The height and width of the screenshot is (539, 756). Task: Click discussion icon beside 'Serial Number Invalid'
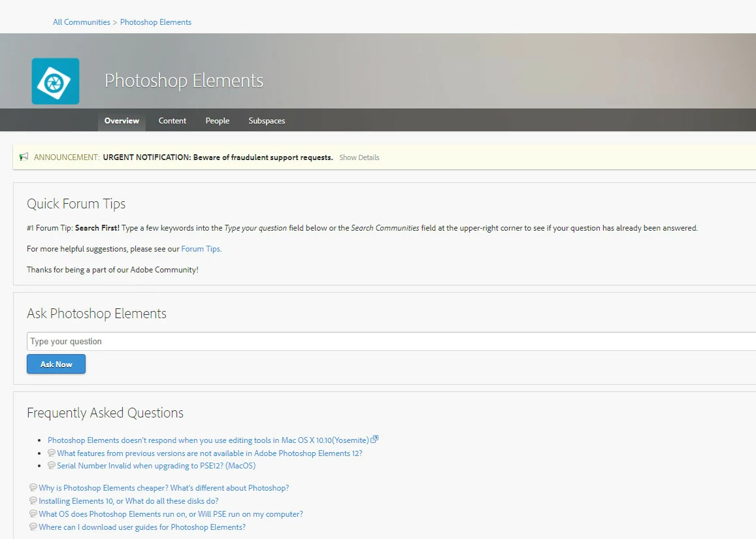point(51,465)
